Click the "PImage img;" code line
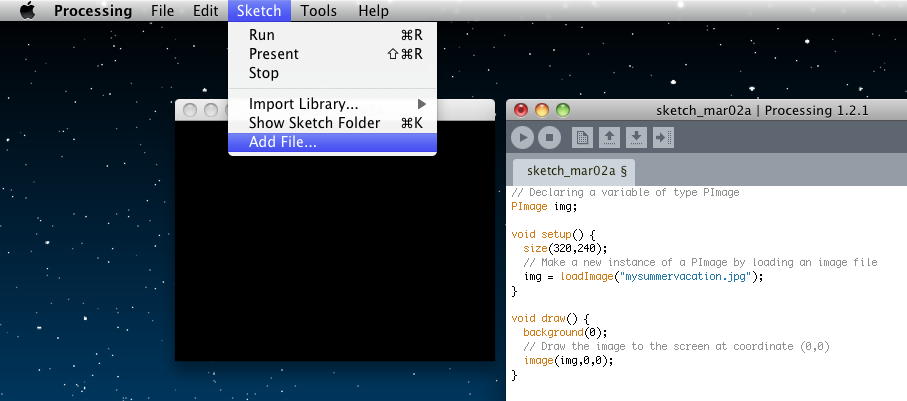Image resolution: width=907 pixels, height=401 pixels. (544, 207)
